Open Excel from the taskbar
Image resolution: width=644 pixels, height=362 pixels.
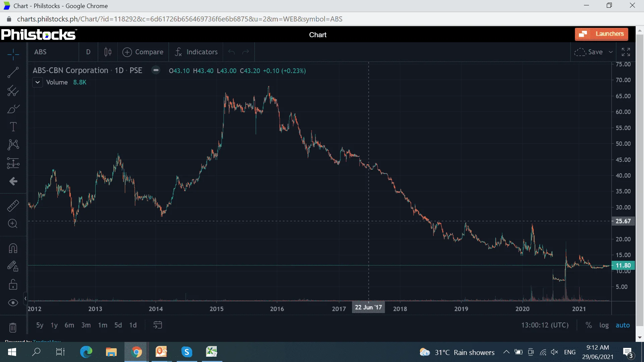click(x=212, y=352)
